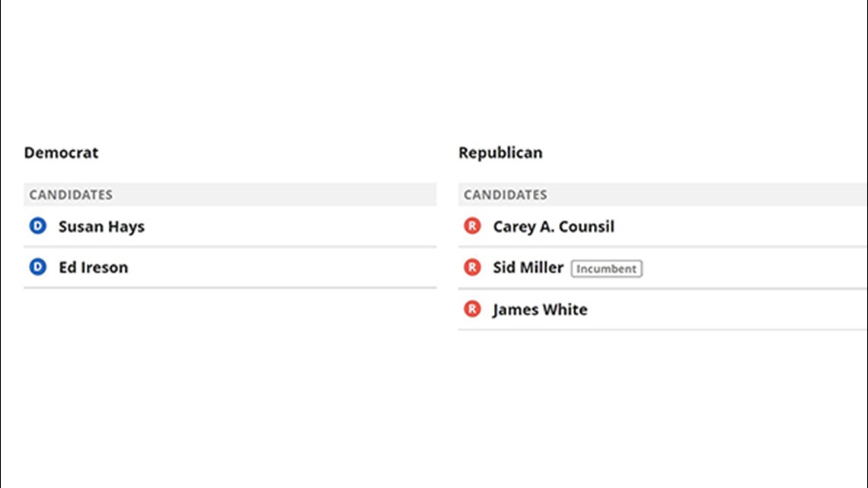
Task: Click the empty area of Ed Ireson row
Action: (x=282, y=267)
